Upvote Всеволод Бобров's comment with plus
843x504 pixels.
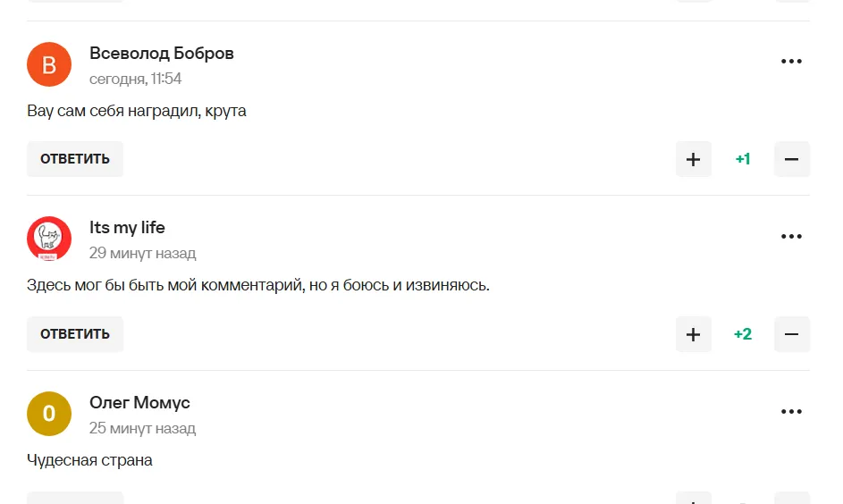pyautogui.click(x=693, y=159)
